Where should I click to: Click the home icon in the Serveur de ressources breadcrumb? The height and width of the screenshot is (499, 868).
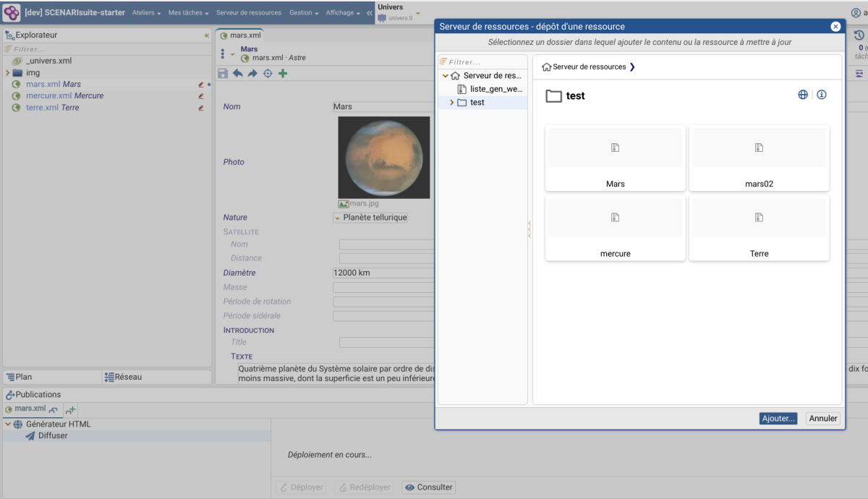(547, 67)
